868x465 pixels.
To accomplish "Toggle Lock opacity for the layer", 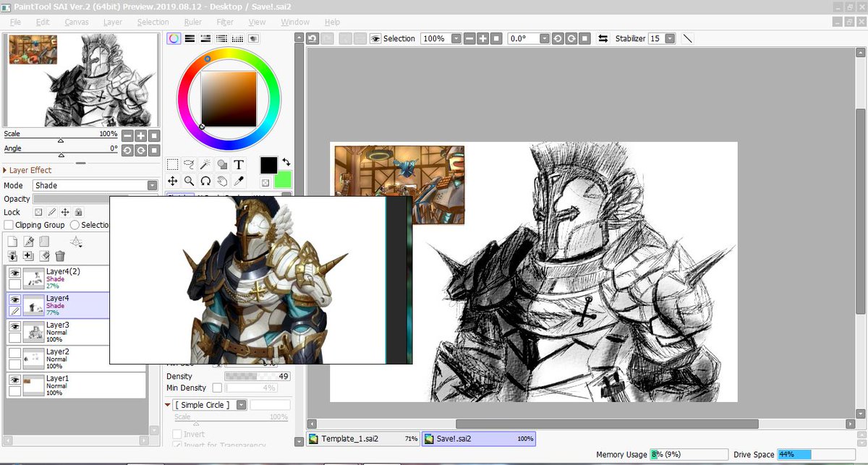I will [39, 212].
